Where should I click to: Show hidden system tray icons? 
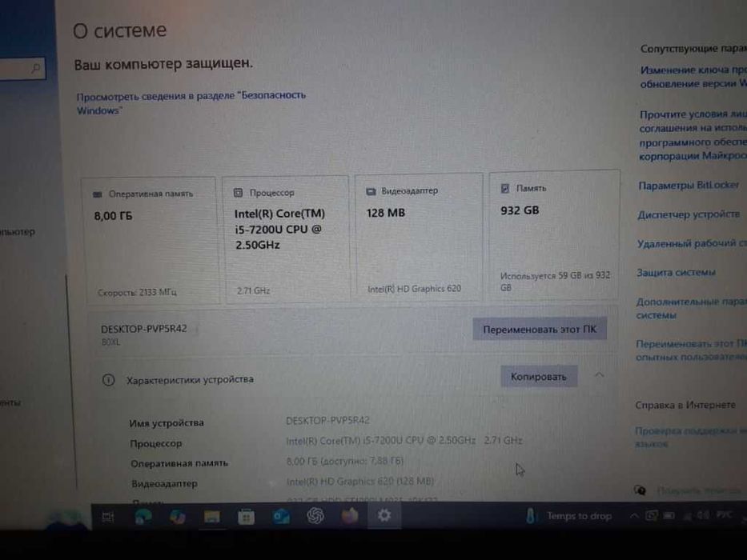pos(633,516)
